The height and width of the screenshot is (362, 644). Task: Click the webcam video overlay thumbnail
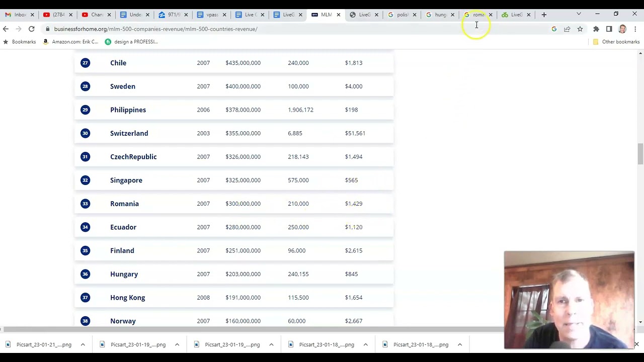[x=569, y=300]
